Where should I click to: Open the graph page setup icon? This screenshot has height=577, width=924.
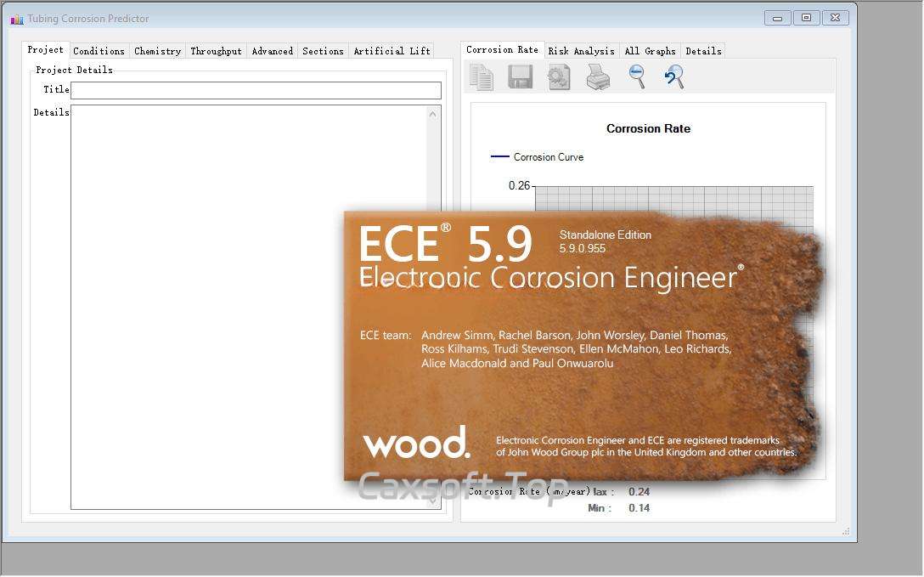[559, 77]
